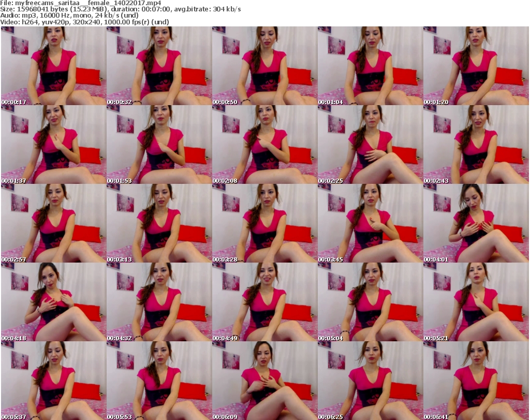Open the frame at 00:01:20
The width and height of the screenshot is (530, 420).
coord(476,66)
